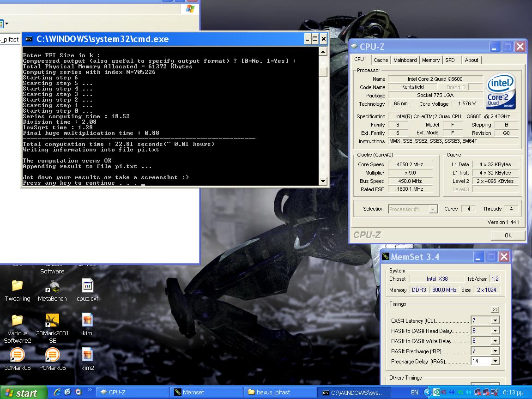Click the DDR3 memory type in MemSet

click(x=419, y=290)
